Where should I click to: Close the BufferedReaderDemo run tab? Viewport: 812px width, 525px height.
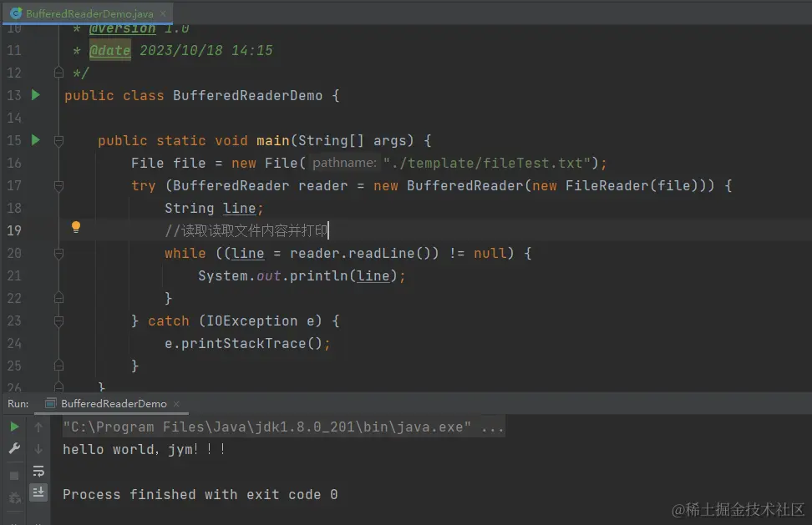tap(176, 403)
